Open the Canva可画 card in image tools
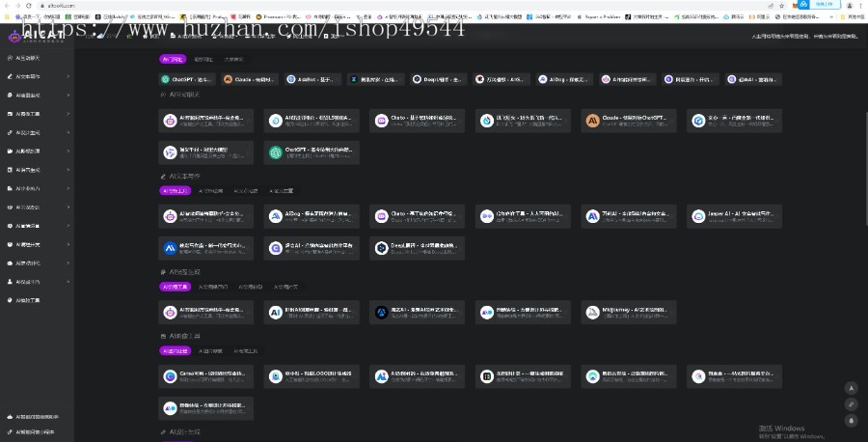Screen dimensions: 868x442 click(206, 376)
